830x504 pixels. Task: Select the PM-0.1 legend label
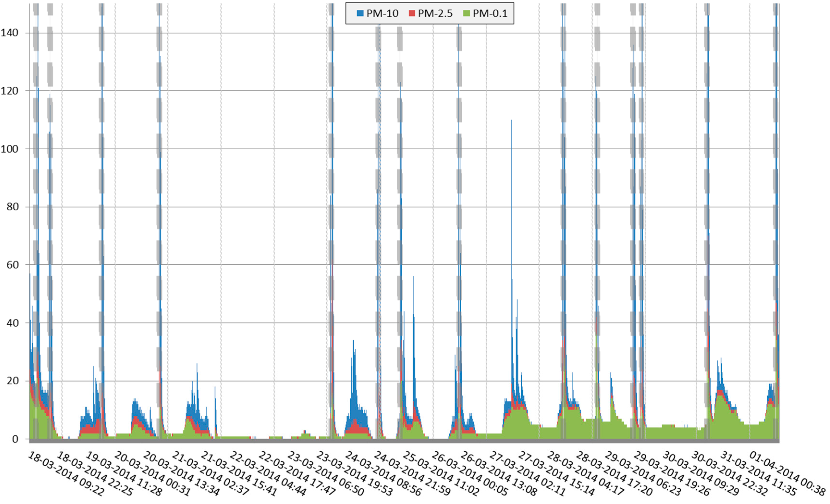[490, 13]
